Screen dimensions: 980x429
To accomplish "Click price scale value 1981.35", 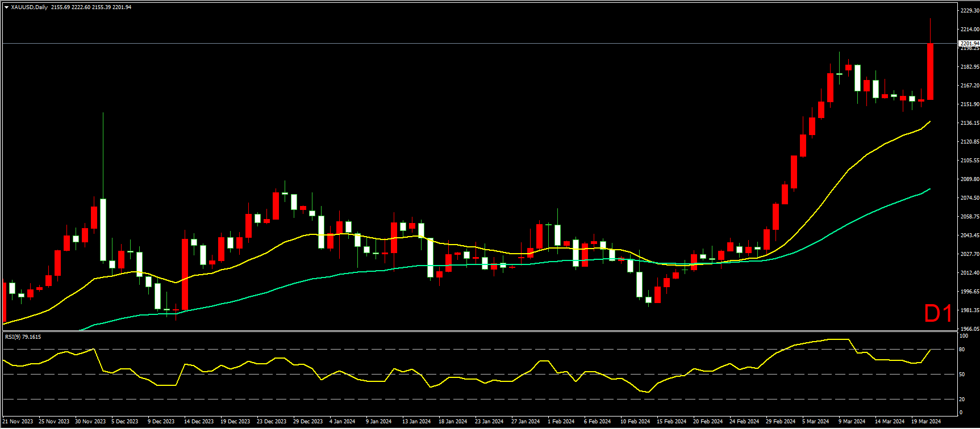I will tap(969, 310).
